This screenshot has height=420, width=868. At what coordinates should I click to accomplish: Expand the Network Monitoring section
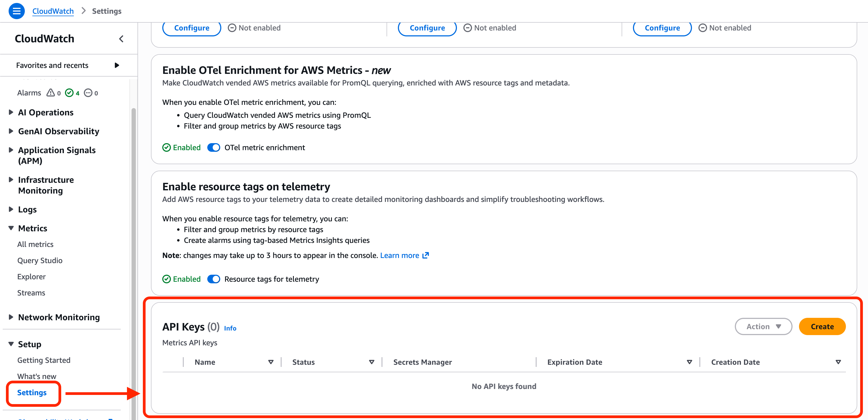tap(11, 317)
